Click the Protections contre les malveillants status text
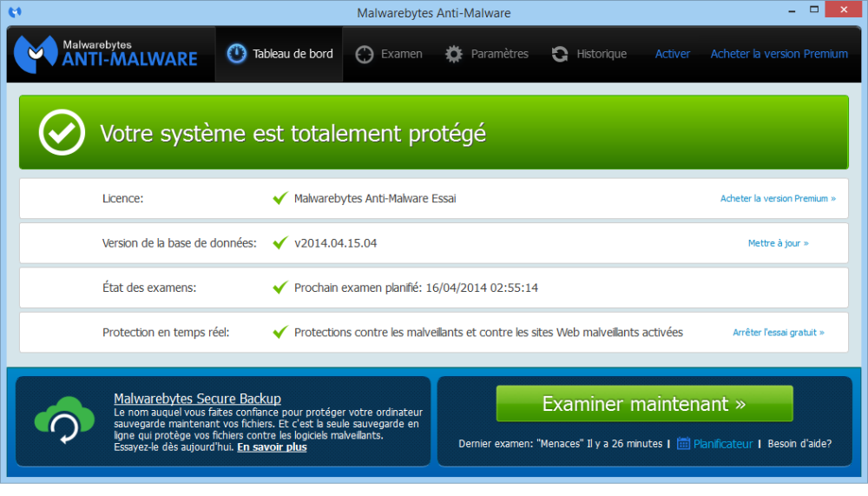 point(488,333)
